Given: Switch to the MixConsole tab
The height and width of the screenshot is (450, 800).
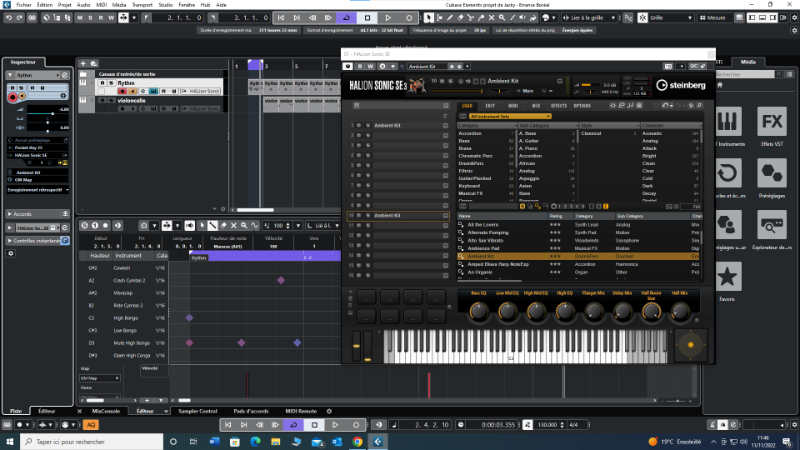Looking at the screenshot, I should click(106, 411).
